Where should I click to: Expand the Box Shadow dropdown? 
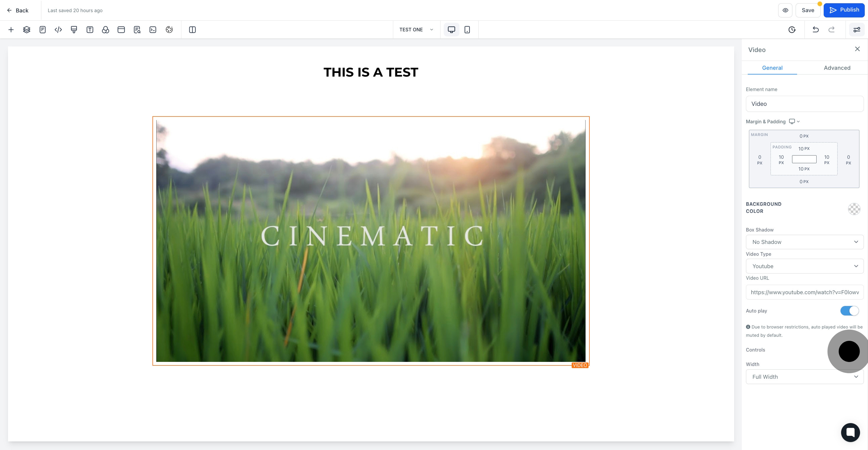click(x=805, y=242)
